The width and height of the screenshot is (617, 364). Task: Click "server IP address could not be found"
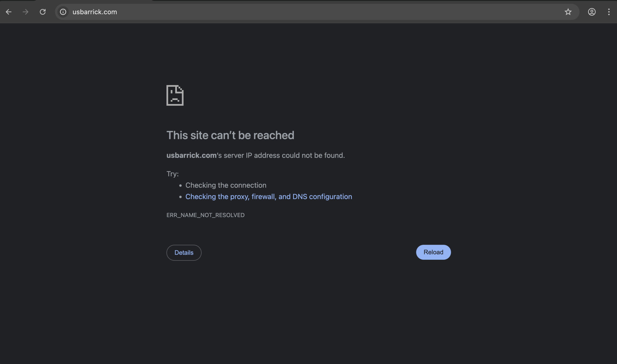[x=284, y=155]
